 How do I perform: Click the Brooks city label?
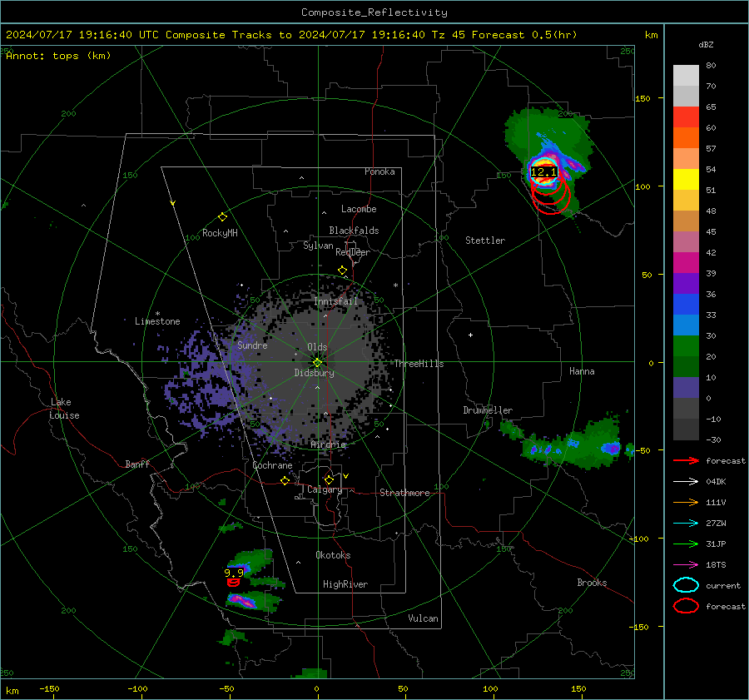[x=592, y=583]
